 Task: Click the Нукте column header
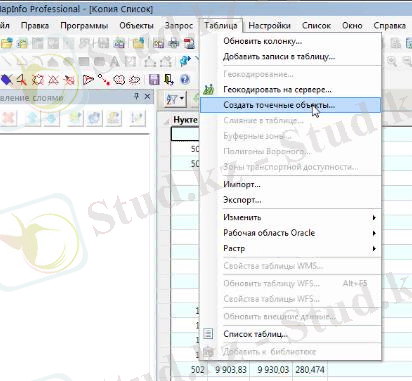[185, 120]
